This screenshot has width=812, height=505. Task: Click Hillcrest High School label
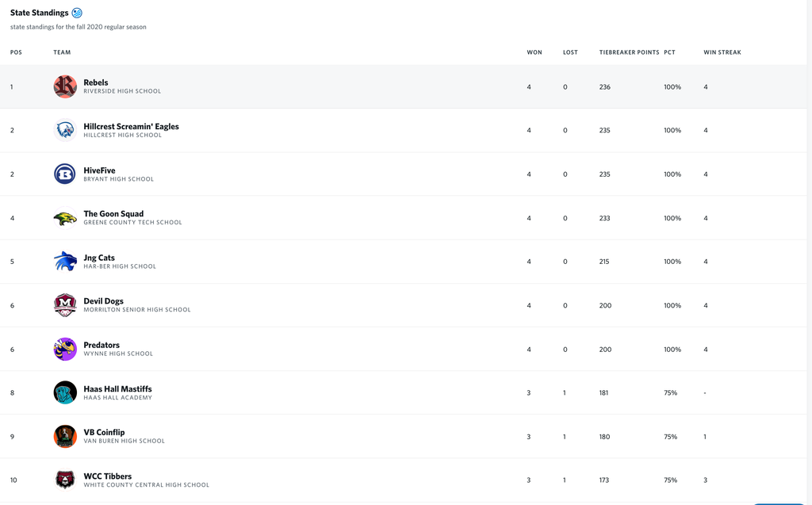pos(123,136)
